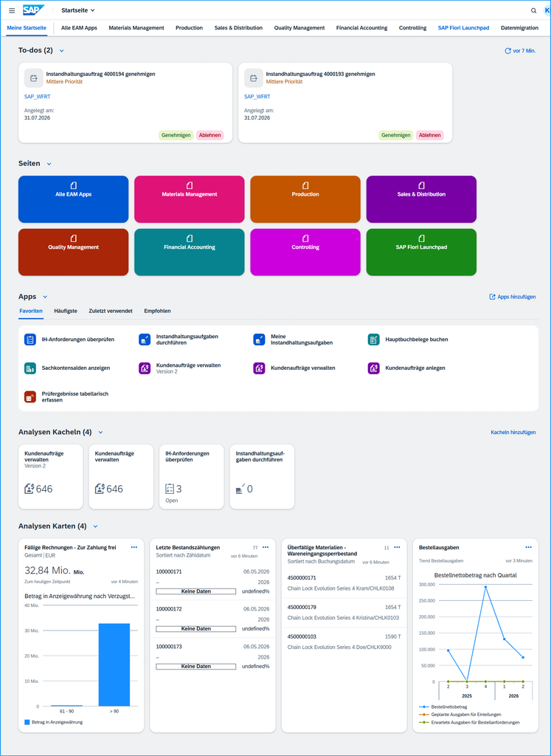Image resolution: width=551 pixels, height=756 pixels.
Task: Open the hamburger navigation menu
Action: (x=12, y=10)
